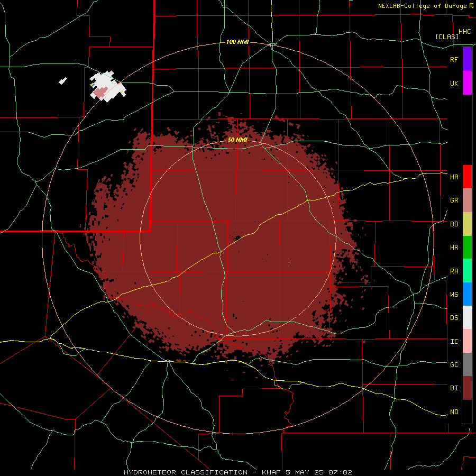The width and height of the screenshot is (476, 476).
Task: Click the GR legend label
Action: click(454, 200)
